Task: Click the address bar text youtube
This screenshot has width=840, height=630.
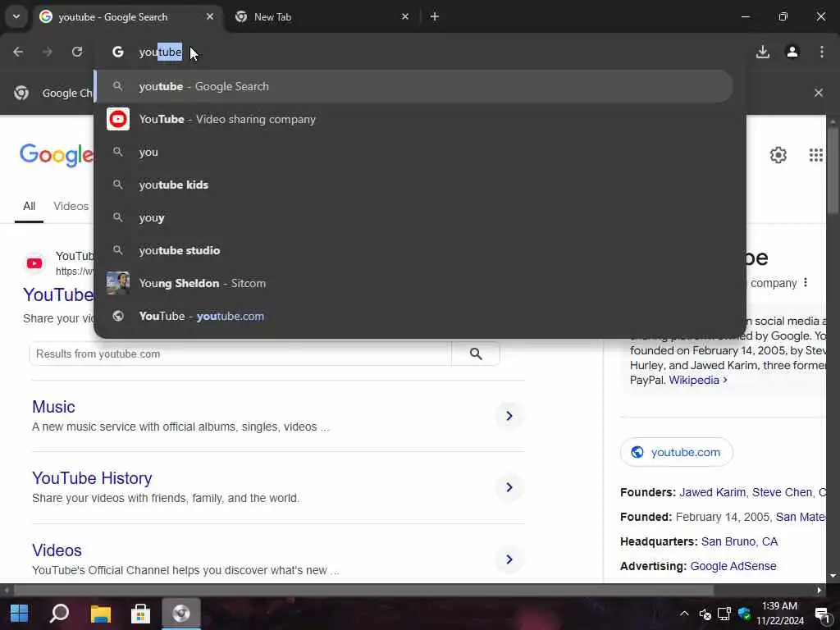Action: [160, 52]
